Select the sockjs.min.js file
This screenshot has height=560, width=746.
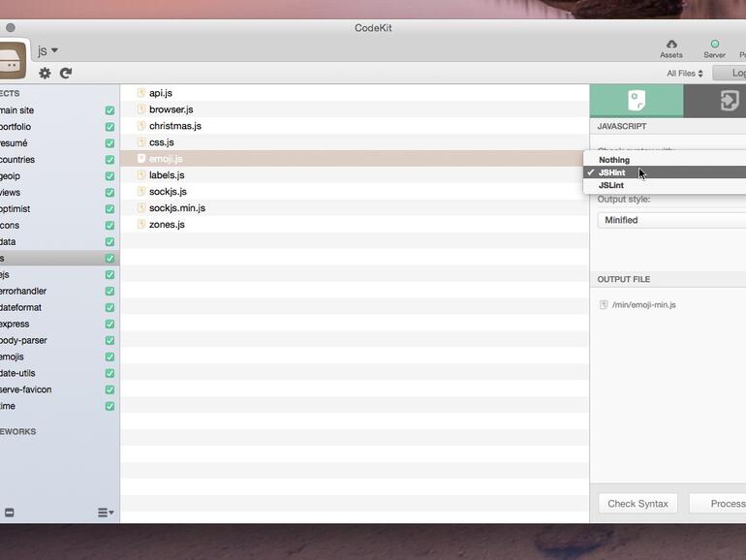click(x=177, y=208)
